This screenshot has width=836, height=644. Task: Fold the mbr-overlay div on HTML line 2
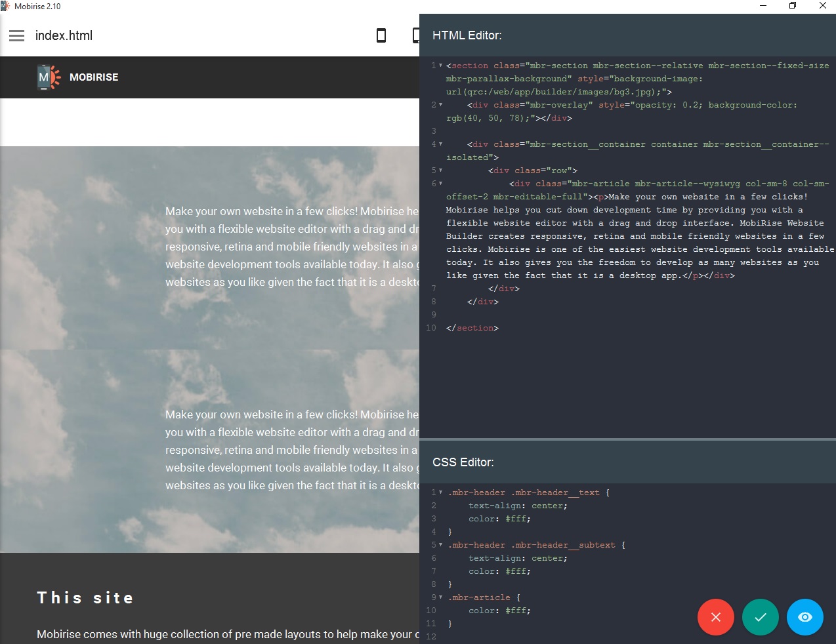(440, 105)
